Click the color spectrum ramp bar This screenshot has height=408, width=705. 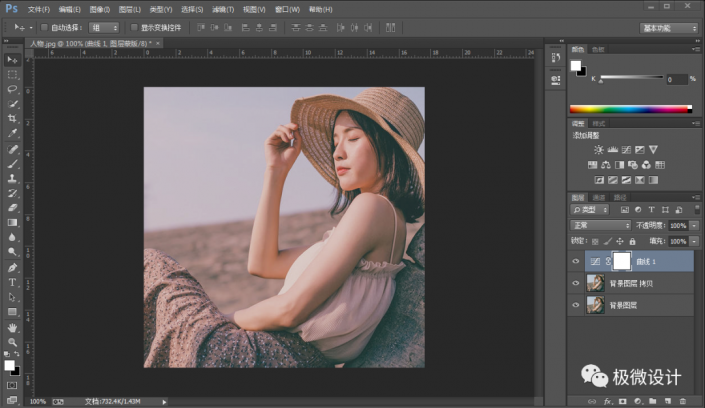coord(630,108)
